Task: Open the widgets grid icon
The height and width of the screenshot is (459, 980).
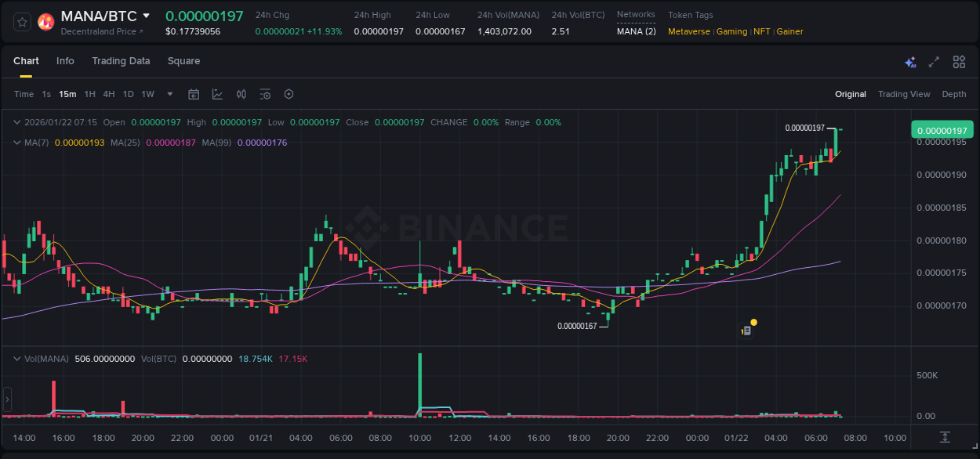Action: [958, 61]
